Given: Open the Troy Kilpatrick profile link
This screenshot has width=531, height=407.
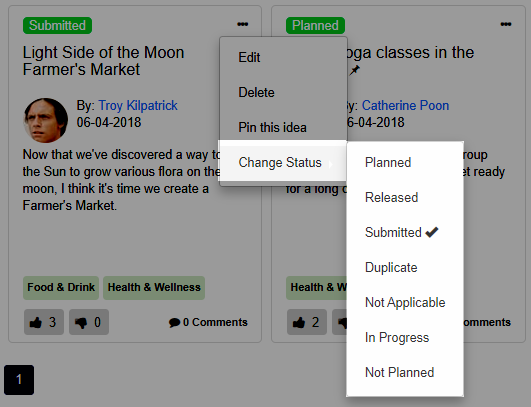Looking at the screenshot, I should click(x=138, y=106).
